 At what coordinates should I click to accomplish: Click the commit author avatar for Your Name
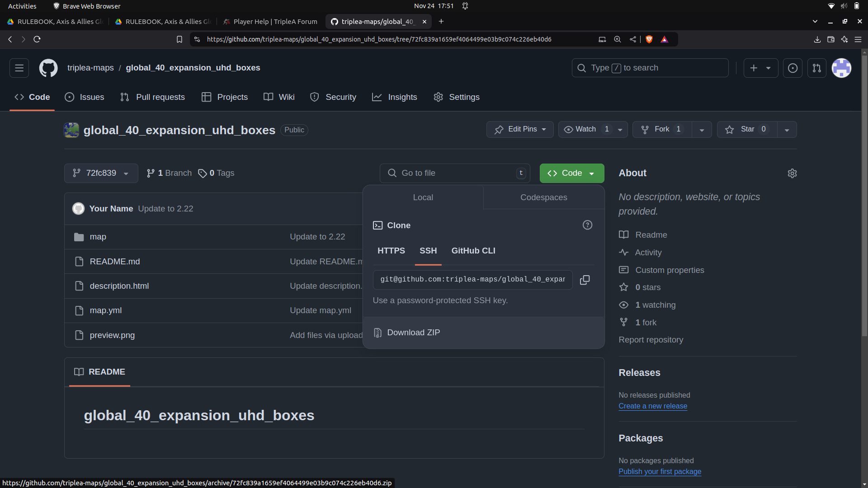coord(79,209)
